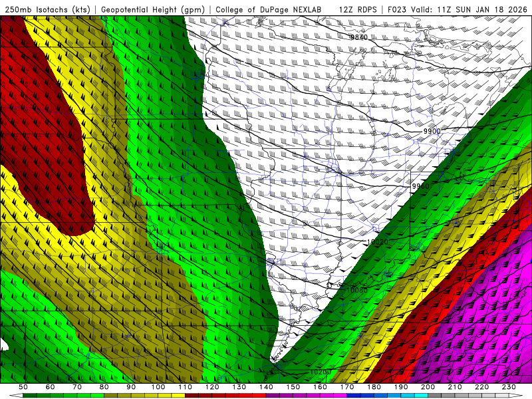The image size is (532, 399).
Task: Click the 50 knot legend label
Action: point(23,387)
